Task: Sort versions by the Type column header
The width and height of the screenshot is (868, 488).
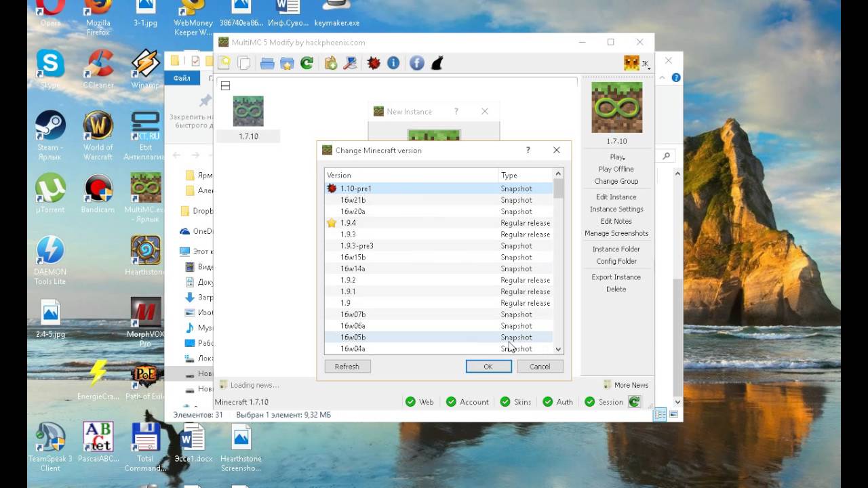Action: click(x=526, y=175)
